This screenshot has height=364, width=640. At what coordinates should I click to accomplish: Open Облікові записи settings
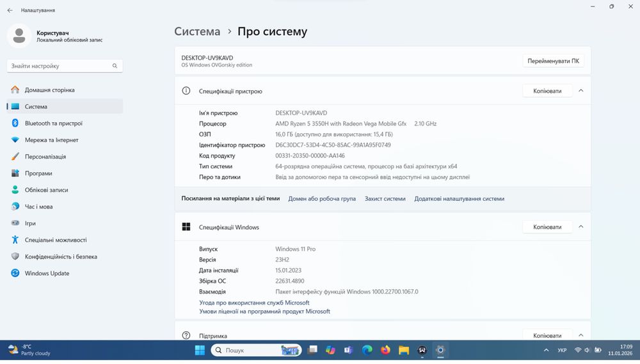(65, 190)
